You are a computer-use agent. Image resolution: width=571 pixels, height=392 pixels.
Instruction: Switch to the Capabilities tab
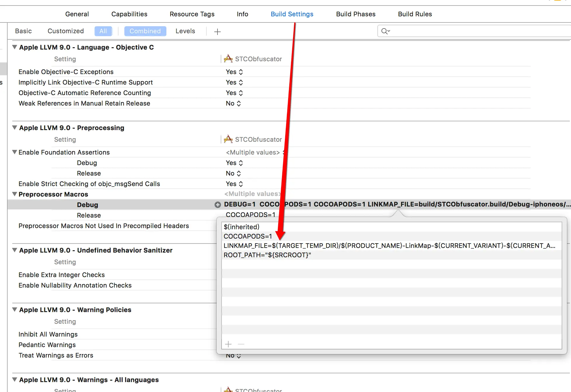129,14
